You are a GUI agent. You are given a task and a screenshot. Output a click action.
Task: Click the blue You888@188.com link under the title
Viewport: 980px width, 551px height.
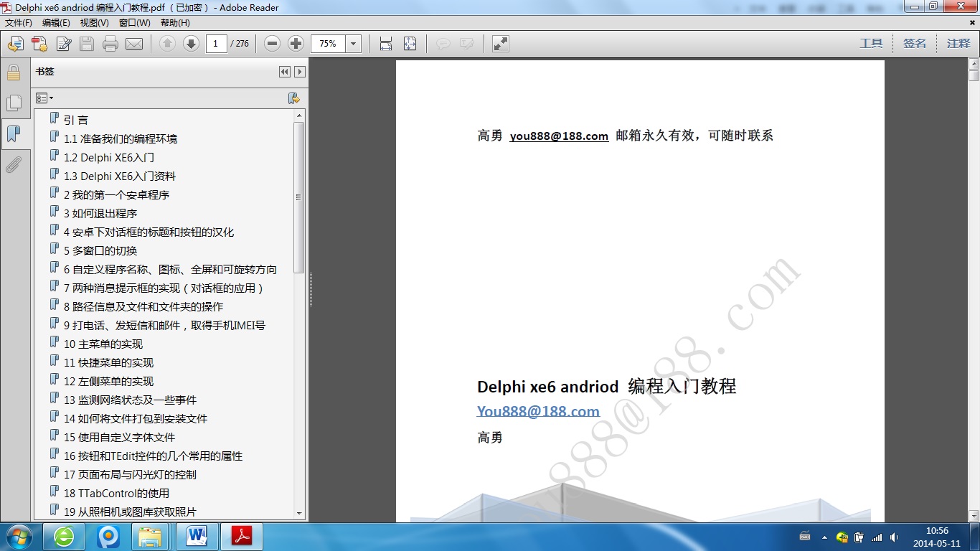pyautogui.click(x=538, y=411)
